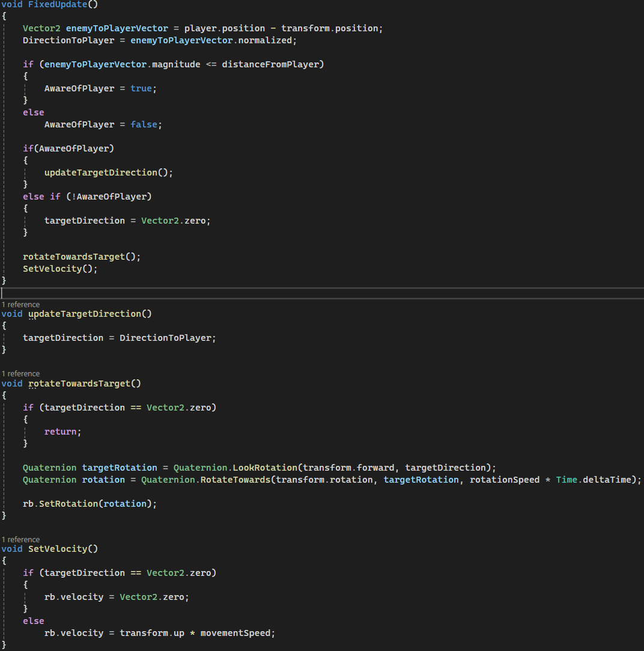This screenshot has height=651, width=644.
Task: Click 'targetDirection = DirectionToPlayer' assignment line
Action: tap(120, 338)
